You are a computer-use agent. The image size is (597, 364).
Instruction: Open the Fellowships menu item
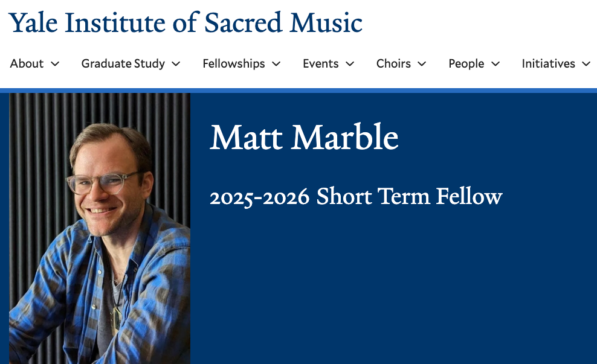click(233, 63)
